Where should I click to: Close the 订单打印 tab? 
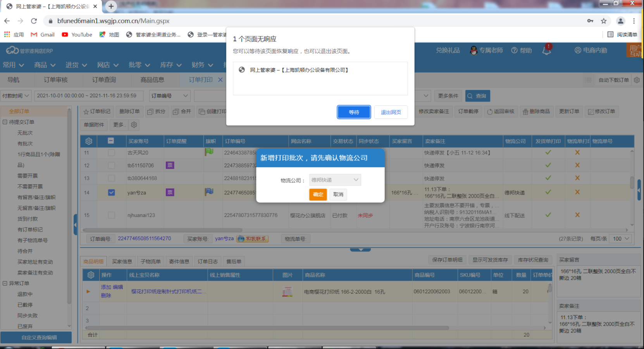(220, 80)
